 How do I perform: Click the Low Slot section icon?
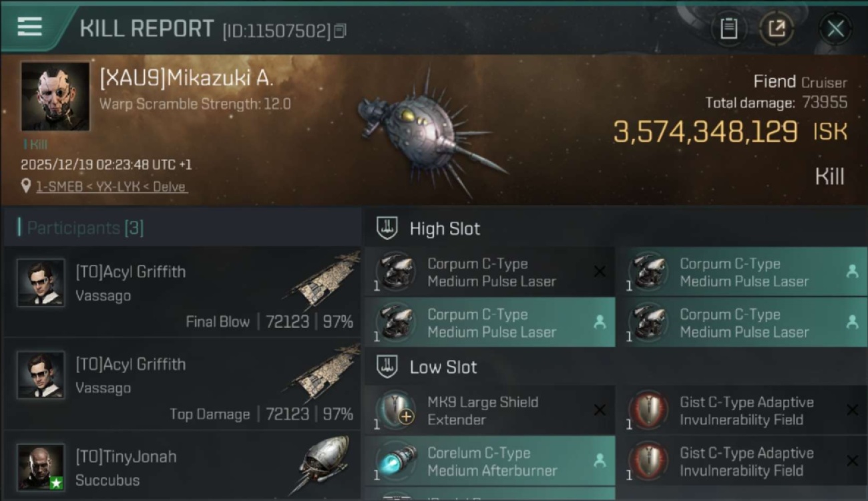388,367
